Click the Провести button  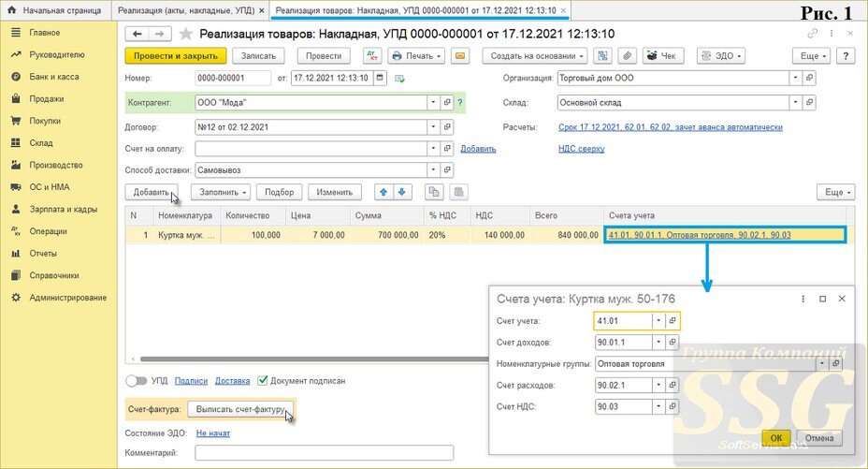pyautogui.click(x=324, y=56)
